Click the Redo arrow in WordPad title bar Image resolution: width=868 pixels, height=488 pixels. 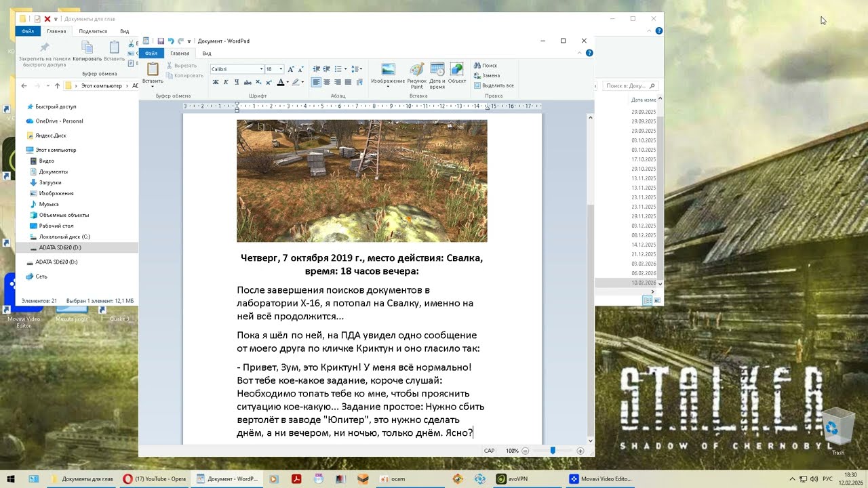click(x=180, y=41)
